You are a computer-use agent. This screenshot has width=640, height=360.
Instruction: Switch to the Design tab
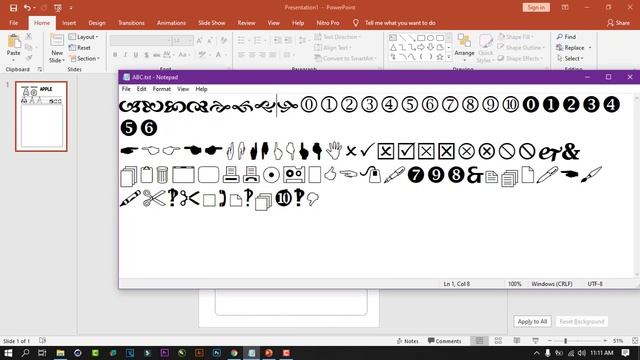click(x=97, y=23)
